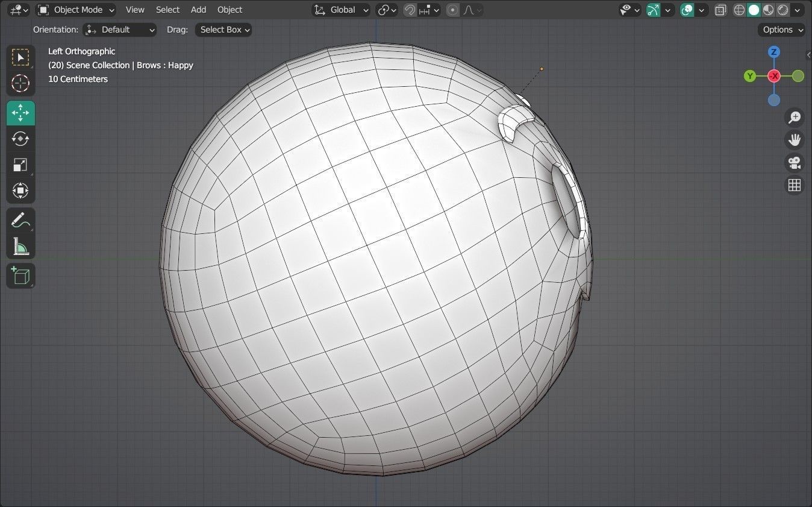
Task: Open the Global transform orientation dropdown
Action: (341, 10)
